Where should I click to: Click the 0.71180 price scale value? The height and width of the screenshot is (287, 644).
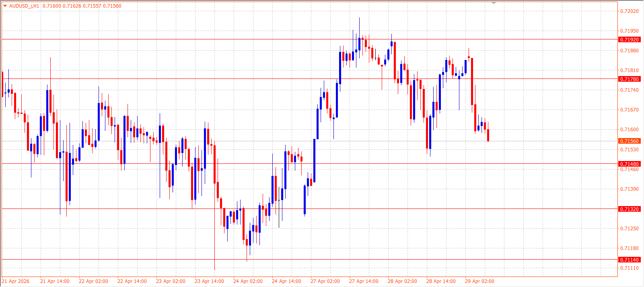(629, 248)
